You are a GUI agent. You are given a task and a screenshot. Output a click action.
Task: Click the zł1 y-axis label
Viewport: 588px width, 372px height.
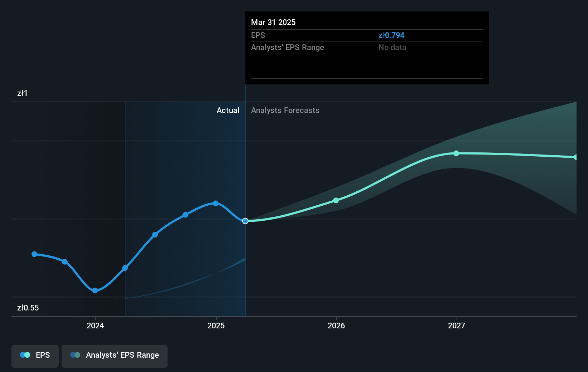point(22,93)
